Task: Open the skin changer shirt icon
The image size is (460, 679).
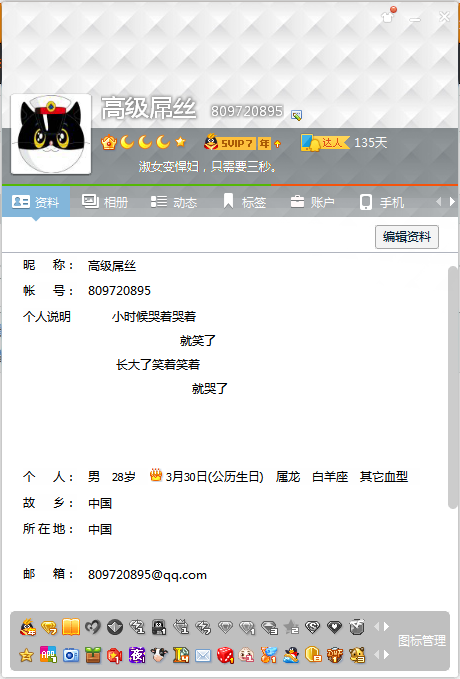Action: [x=388, y=16]
